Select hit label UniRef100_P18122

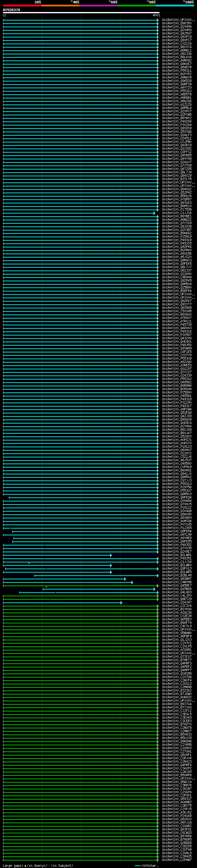coord(177,508)
